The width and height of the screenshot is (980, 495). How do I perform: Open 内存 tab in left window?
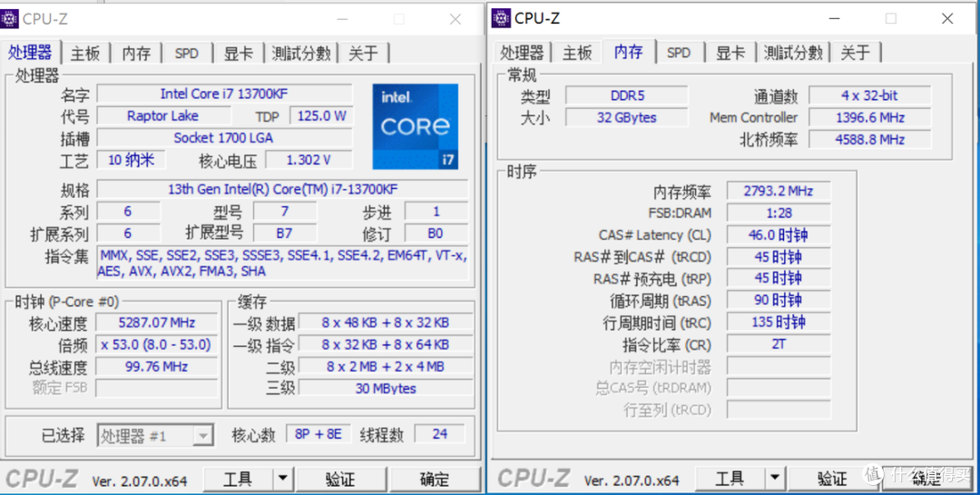(x=136, y=54)
